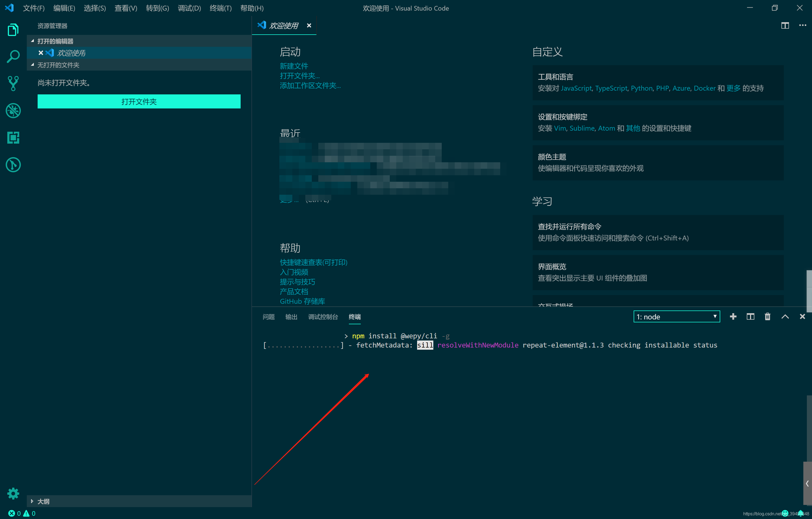
Task: Open the Search view in activity bar
Action: (13, 57)
